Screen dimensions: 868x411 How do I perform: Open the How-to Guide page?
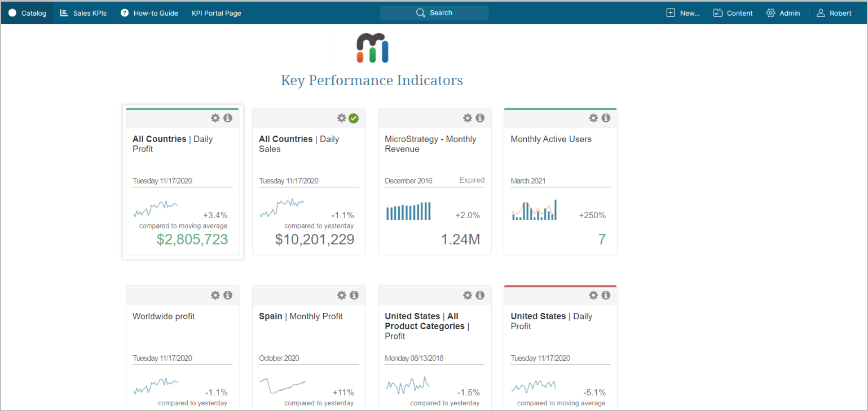click(149, 13)
